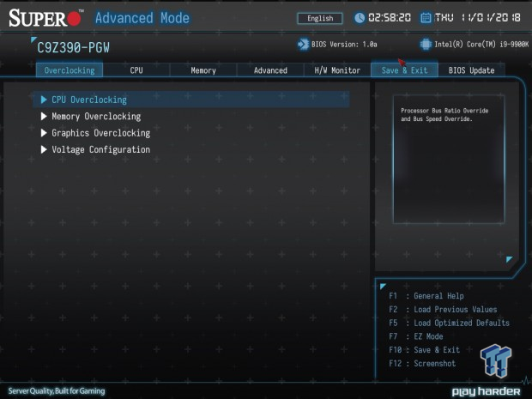Switch to the Memory tab

point(203,70)
